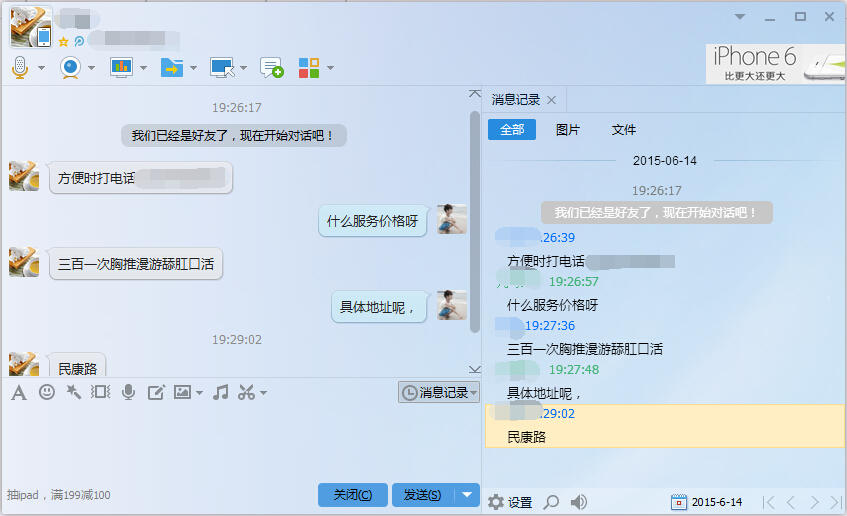847x516 pixels.
Task: Click the 19:27:36 timestamp in history
Action: pos(550,326)
